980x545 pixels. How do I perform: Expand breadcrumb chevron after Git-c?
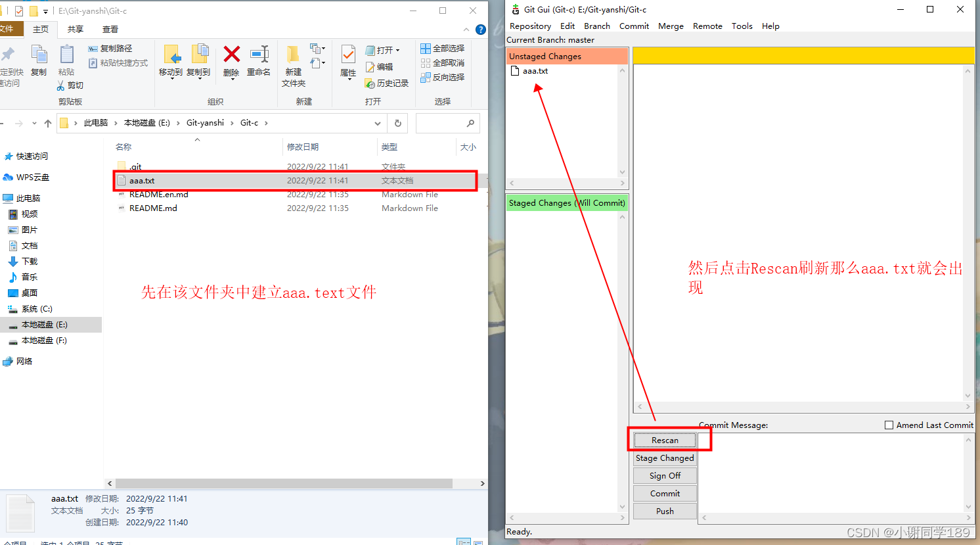coord(266,124)
